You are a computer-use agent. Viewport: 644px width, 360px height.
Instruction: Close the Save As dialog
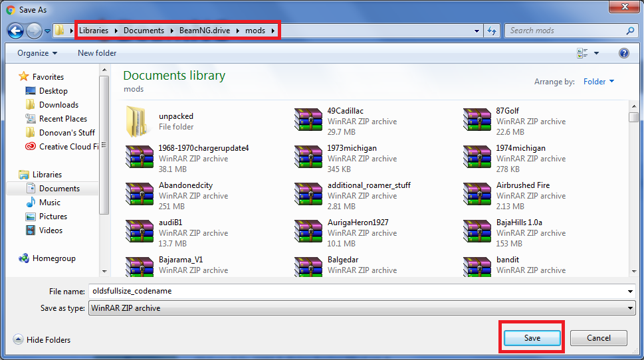624,7
